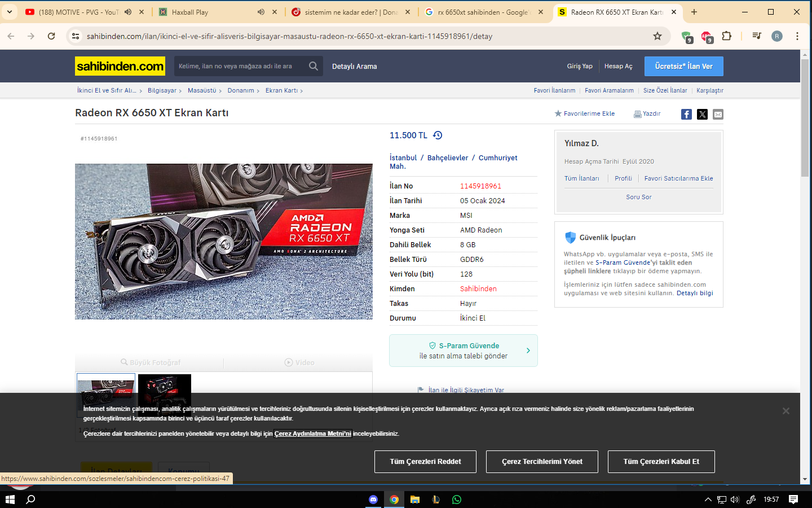The width and height of the screenshot is (812, 508).
Task: Click the Bahçelievler location link
Action: pos(448,158)
